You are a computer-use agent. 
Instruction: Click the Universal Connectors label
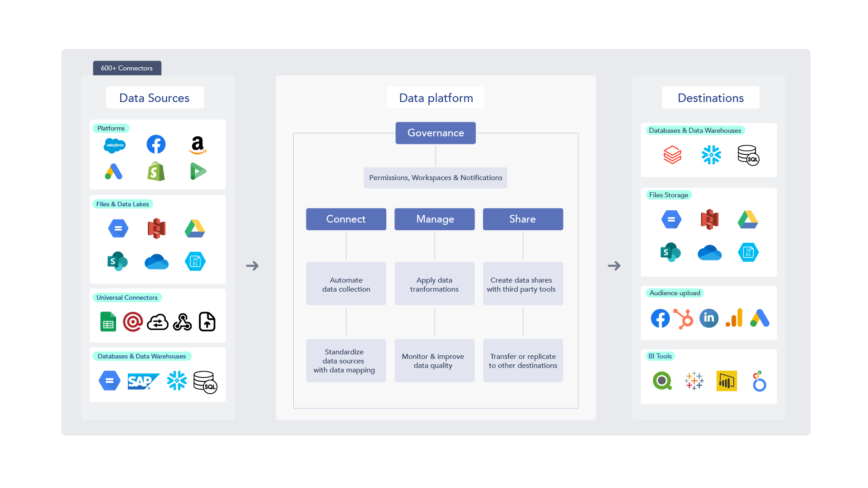coord(127,297)
